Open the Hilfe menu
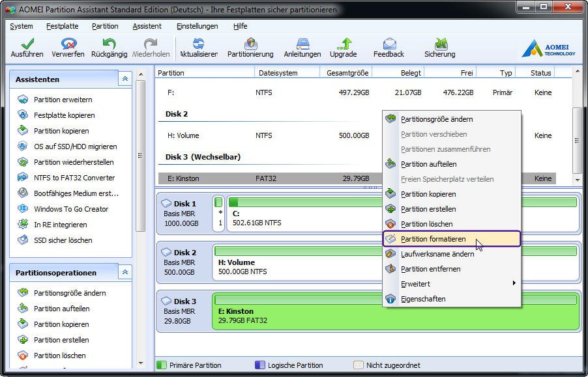Viewport: 588px width, 377px height. pos(240,26)
